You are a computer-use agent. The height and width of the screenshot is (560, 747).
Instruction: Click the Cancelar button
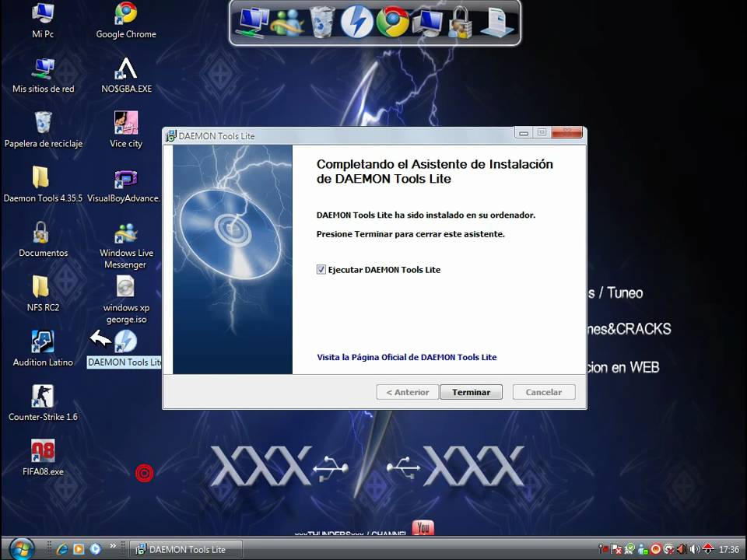[544, 392]
